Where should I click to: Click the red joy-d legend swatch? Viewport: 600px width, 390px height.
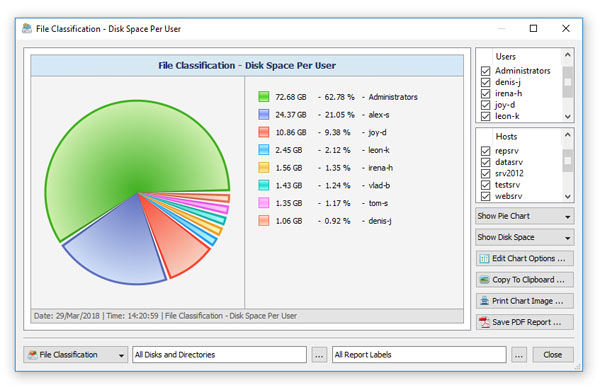pos(264,132)
